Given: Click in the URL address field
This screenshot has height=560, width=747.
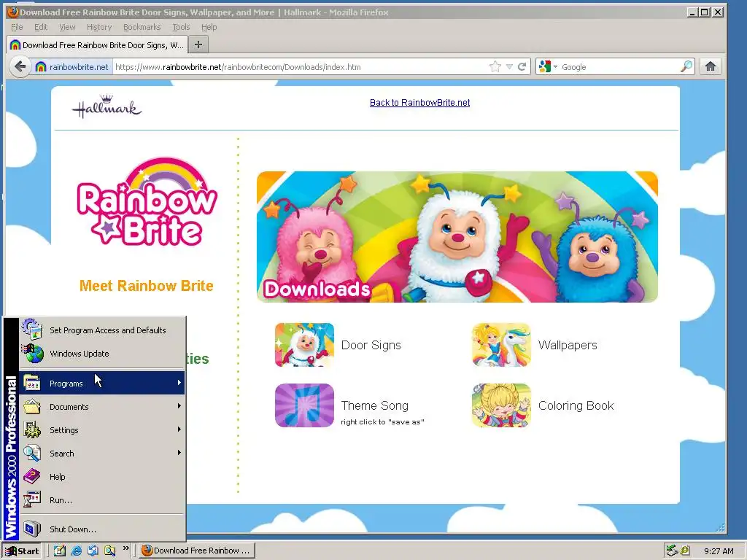Looking at the screenshot, I should tap(300, 66).
